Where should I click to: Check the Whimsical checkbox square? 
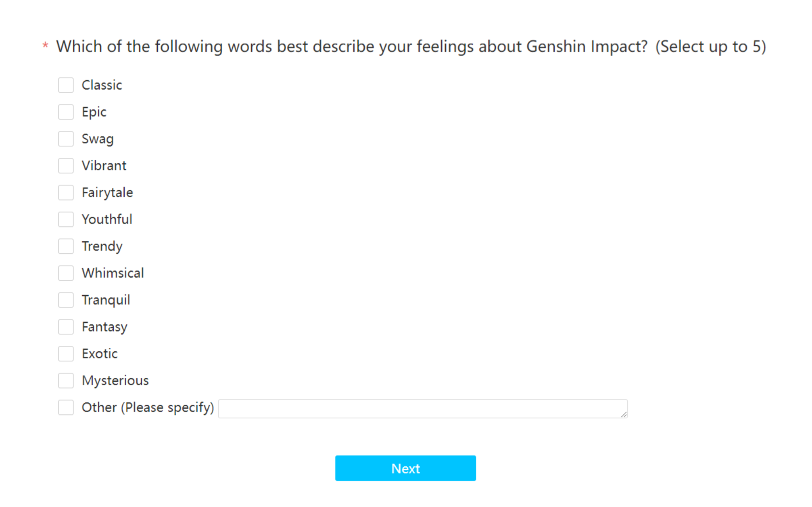[66, 273]
